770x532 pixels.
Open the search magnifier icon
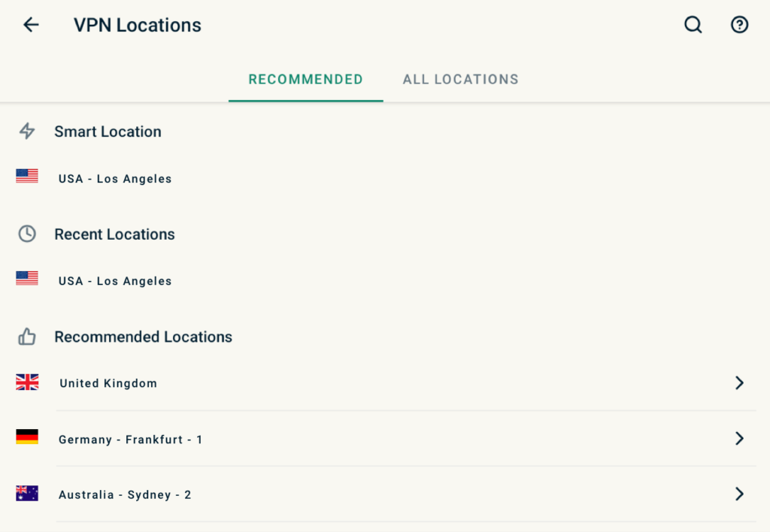click(693, 25)
